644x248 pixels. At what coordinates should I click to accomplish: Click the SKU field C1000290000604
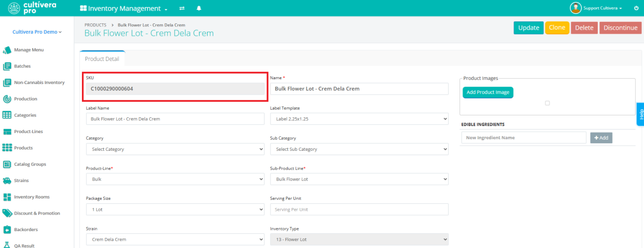175,89
